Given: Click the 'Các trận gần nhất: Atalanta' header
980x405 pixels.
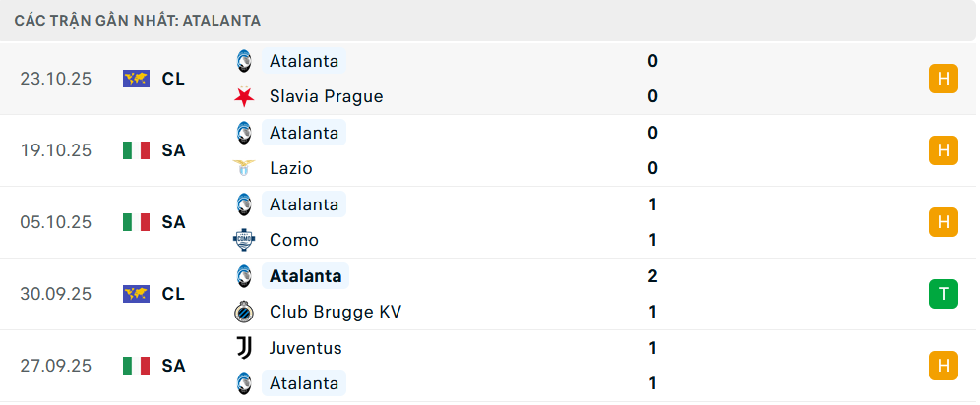Looking at the screenshot, I should (x=138, y=20).
